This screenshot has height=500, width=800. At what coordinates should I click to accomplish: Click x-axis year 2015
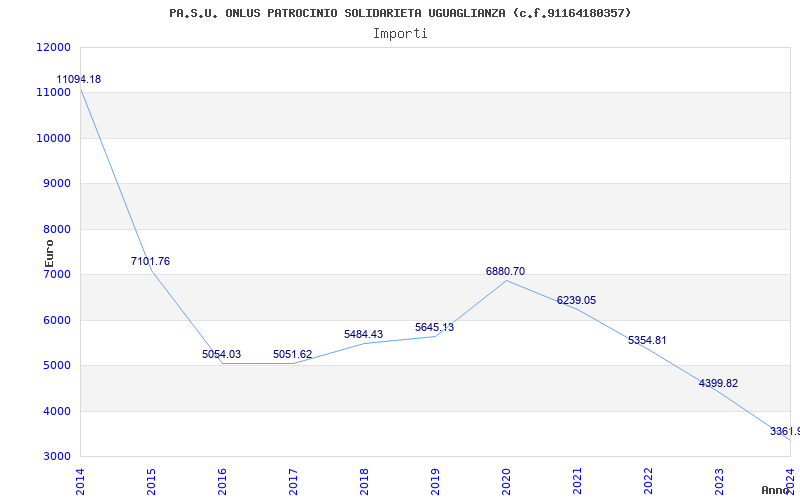click(x=151, y=481)
